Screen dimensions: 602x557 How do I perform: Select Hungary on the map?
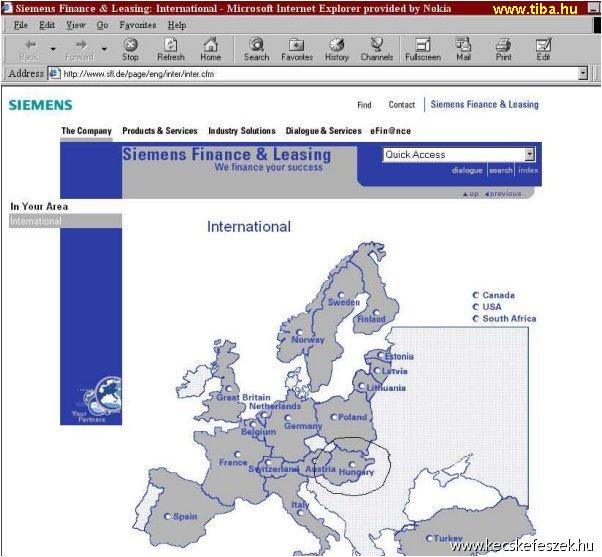click(352, 465)
